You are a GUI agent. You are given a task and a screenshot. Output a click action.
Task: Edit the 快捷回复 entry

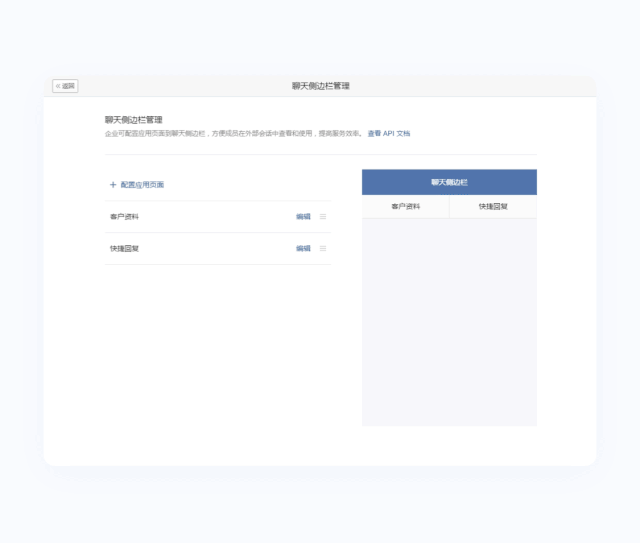[x=303, y=249]
